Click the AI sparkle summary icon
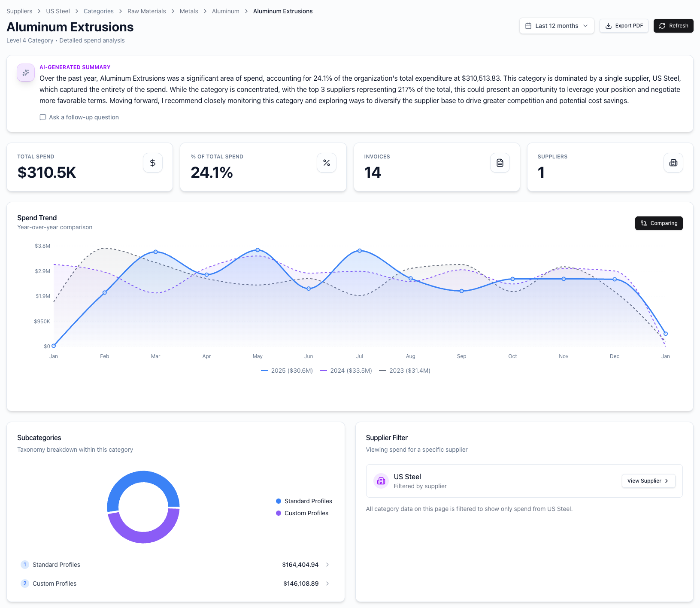The width and height of the screenshot is (700, 608). click(x=26, y=73)
